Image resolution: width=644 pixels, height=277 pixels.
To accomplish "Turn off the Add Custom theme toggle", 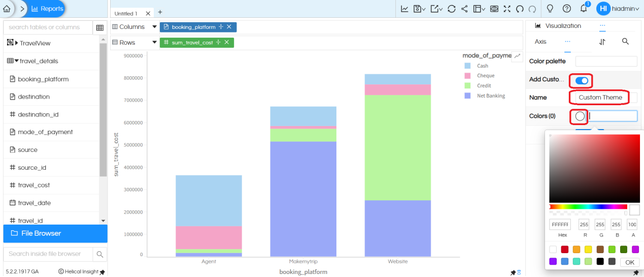I will [582, 80].
